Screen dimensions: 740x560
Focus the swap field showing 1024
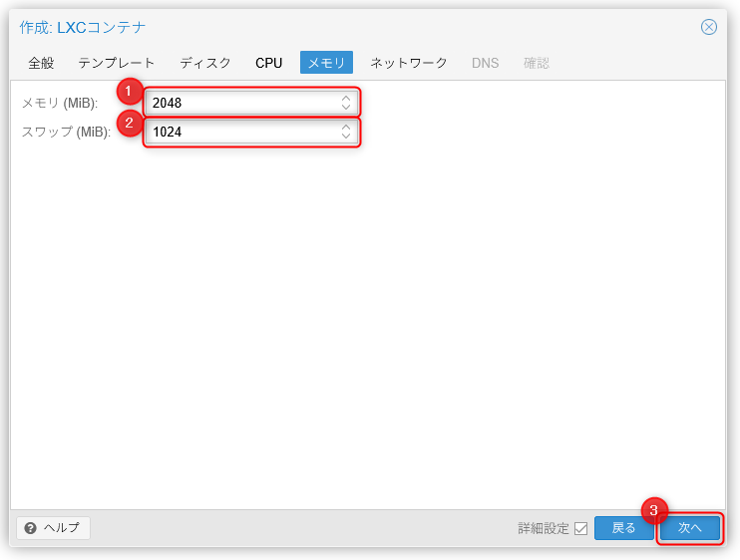[239, 132]
